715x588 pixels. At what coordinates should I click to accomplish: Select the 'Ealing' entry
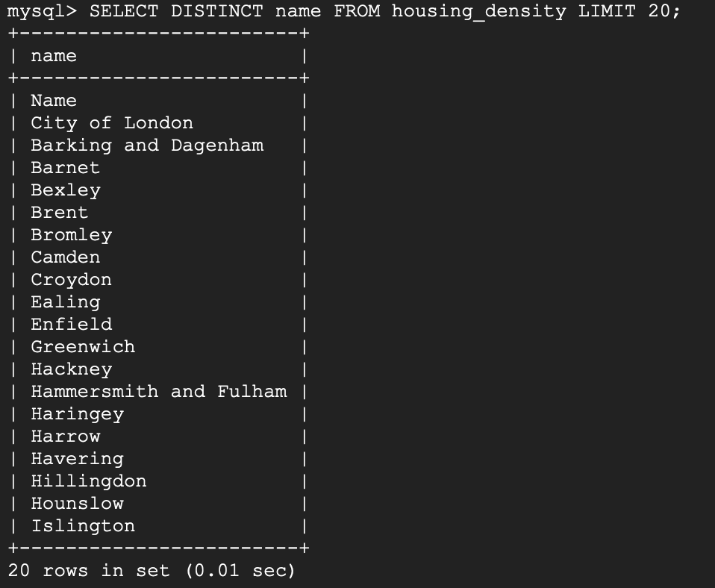tap(66, 301)
